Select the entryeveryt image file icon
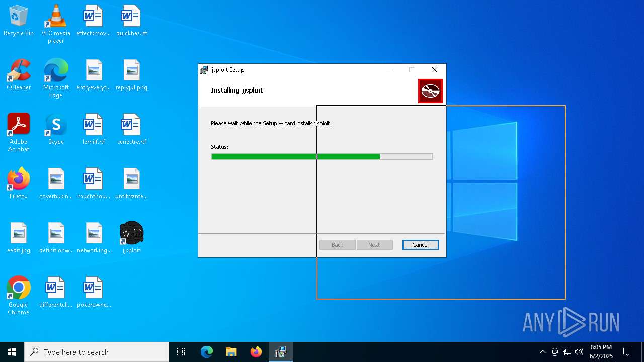The height and width of the screenshot is (362, 644). (94, 75)
